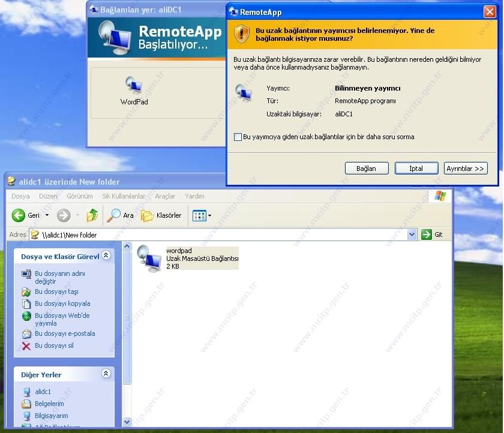Viewport: 504px width, 433px height.
Task: Open the Views grid dropdown
Action: (x=202, y=215)
